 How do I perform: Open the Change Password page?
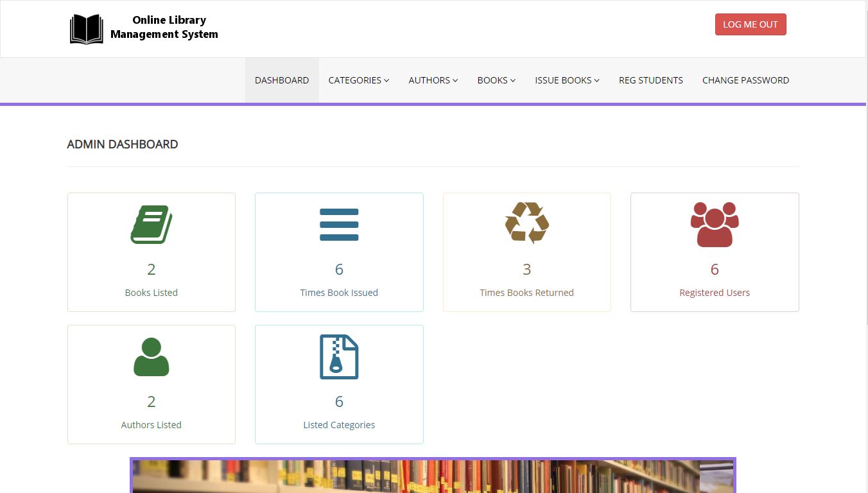746,80
